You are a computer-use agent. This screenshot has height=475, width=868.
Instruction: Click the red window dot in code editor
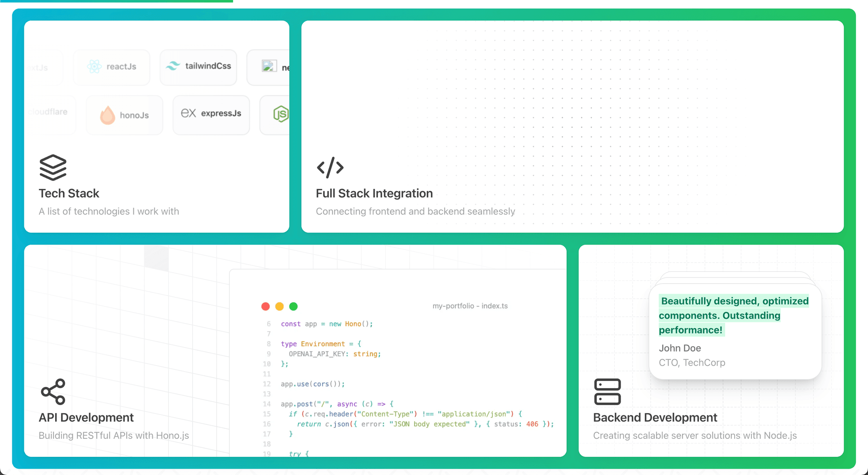pos(265,306)
